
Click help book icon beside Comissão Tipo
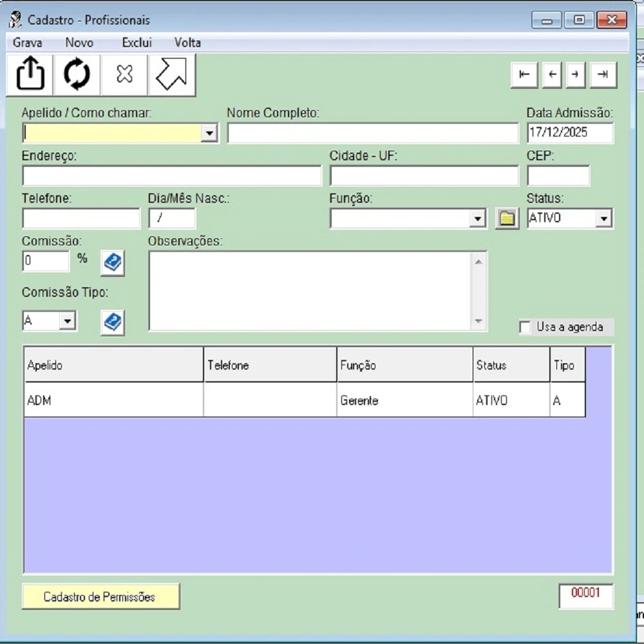pos(113,322)
